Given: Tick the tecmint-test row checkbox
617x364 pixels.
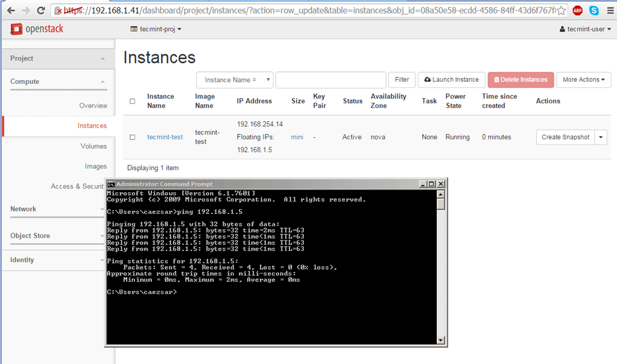Looking at the screenshot, I should point(132,137).
